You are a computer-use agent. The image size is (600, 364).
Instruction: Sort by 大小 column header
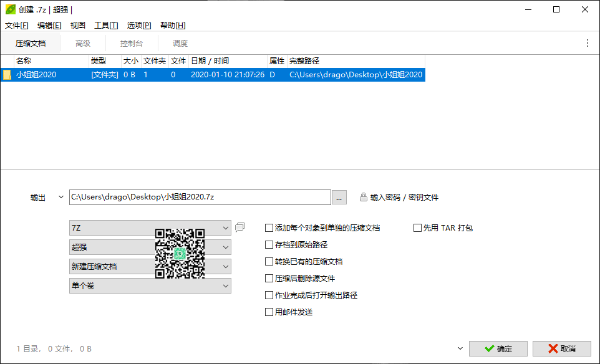click(x=131, y=61)
